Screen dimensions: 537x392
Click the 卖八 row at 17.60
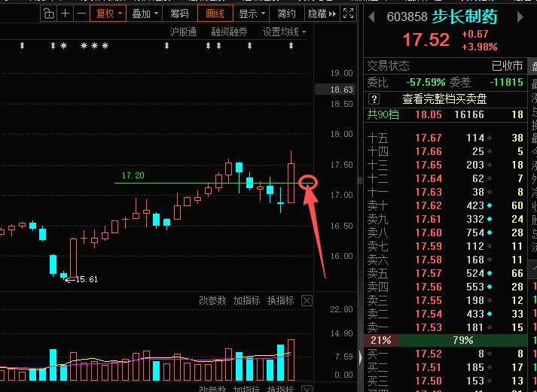coord(445,232)
